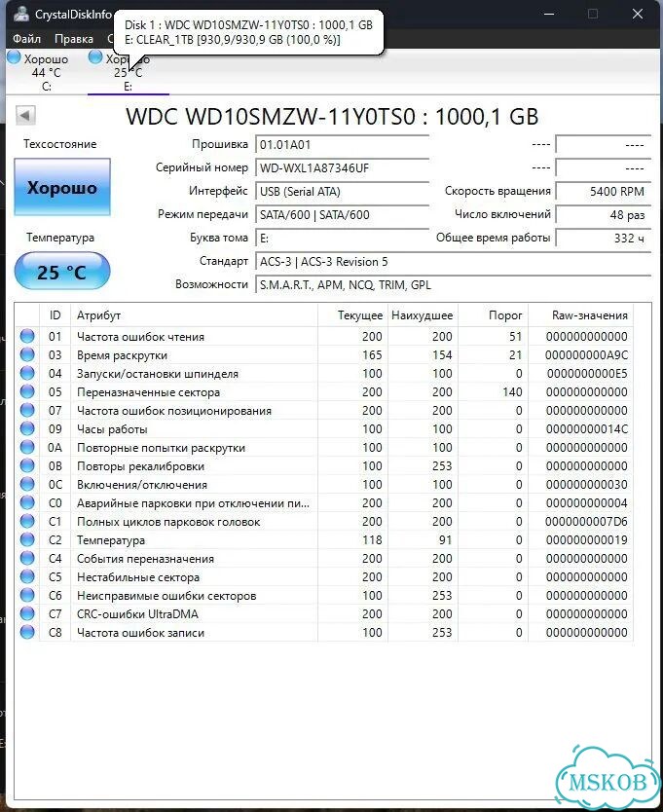
Task: Select row CRC-ошибки UltraDMA
Action: [x=324, y=613]
